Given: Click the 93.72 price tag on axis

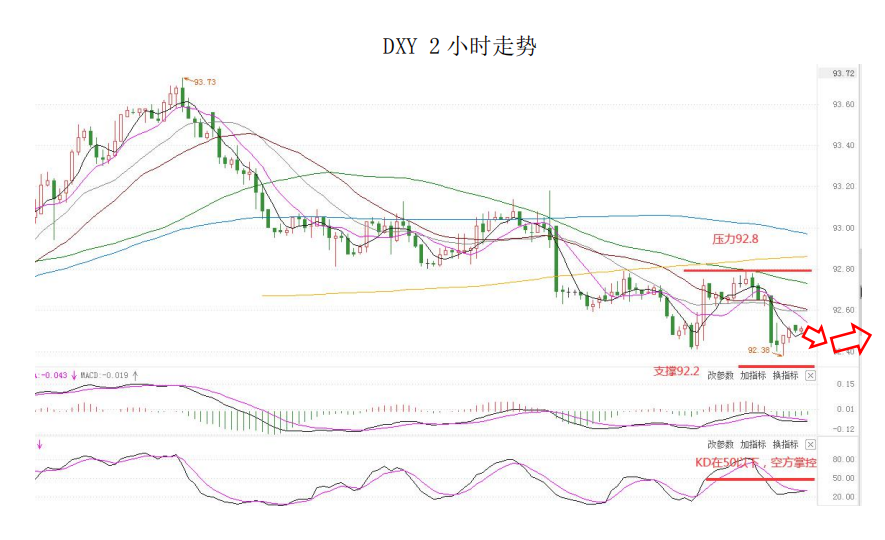Looking at the screenshot, I should point(843,74).
